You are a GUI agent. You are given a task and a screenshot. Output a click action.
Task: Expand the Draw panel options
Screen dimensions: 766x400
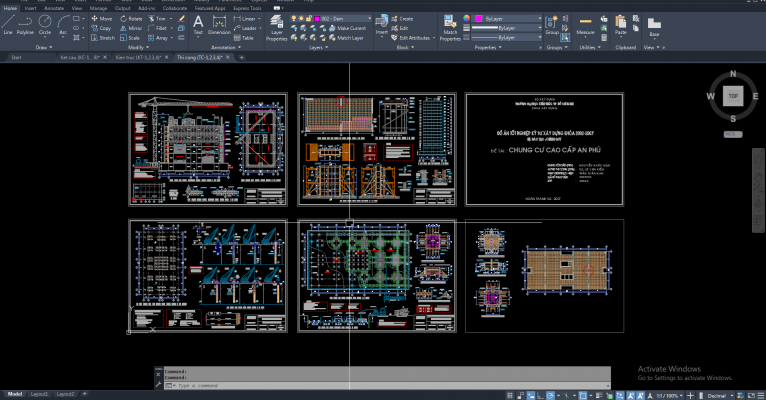point(43,47)
